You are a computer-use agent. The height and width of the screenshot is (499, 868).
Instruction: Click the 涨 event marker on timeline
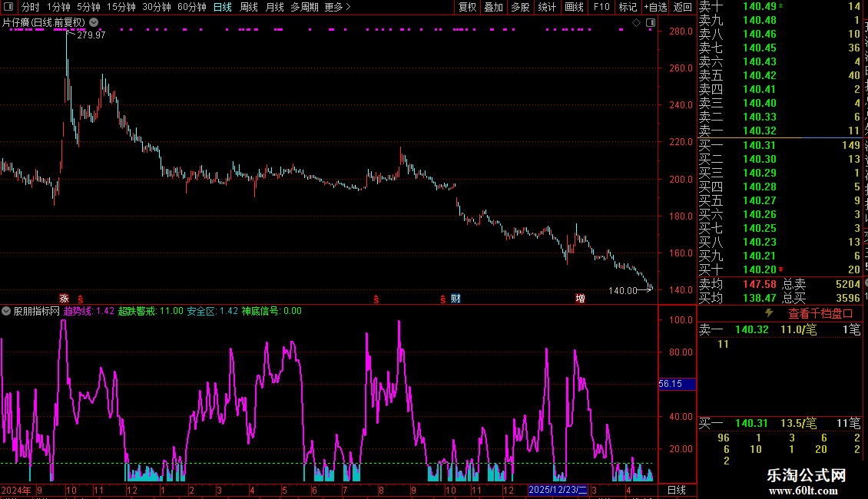coord(65,298)
